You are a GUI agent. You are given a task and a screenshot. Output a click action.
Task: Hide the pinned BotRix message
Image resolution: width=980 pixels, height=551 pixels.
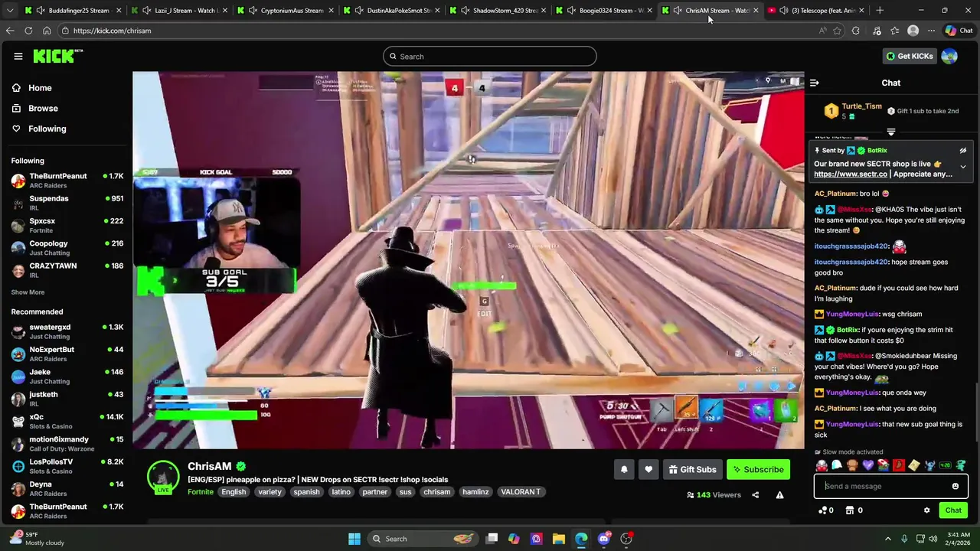click(962, 151)
